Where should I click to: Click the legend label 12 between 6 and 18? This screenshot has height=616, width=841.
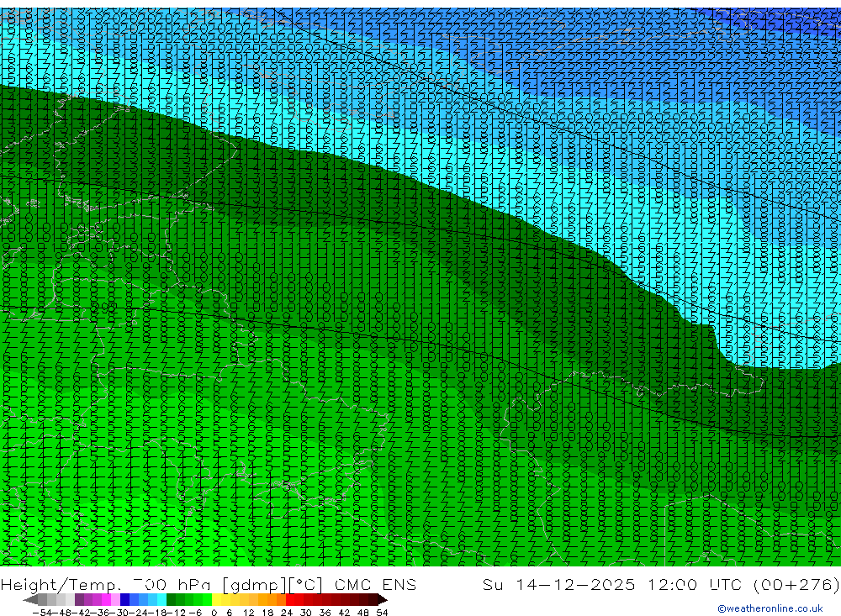click(248, 613)
